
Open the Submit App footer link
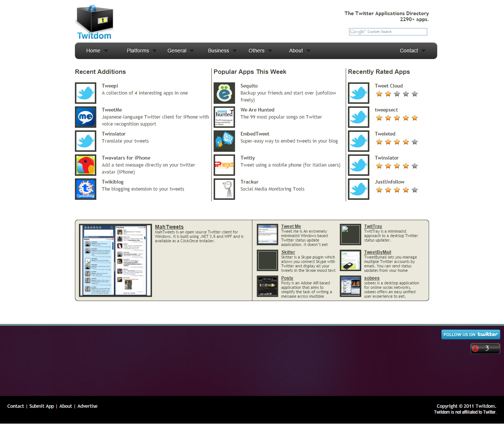point(42,406)
